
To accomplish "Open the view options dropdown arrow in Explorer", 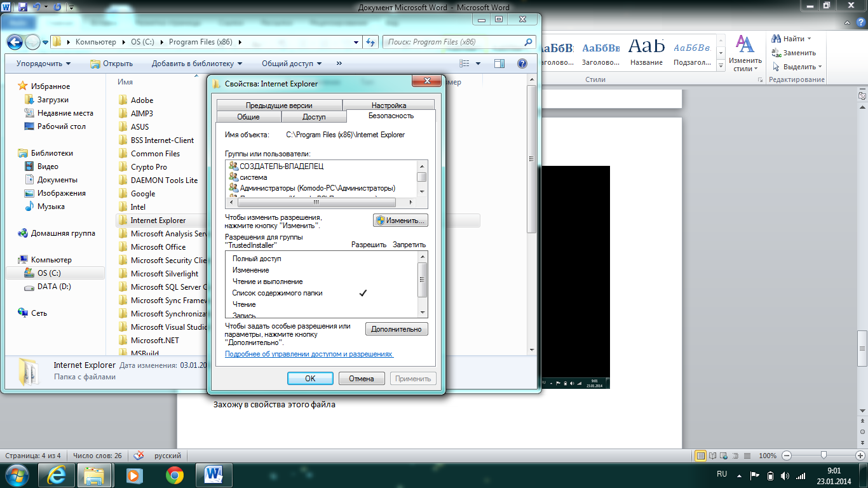I will 478,64.
